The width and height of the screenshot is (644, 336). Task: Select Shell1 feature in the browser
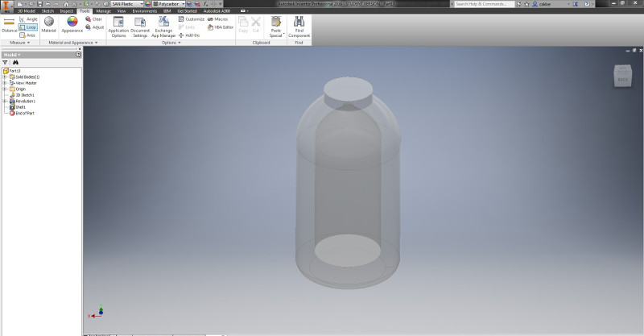pyautogui.click(x=18, y=107)
